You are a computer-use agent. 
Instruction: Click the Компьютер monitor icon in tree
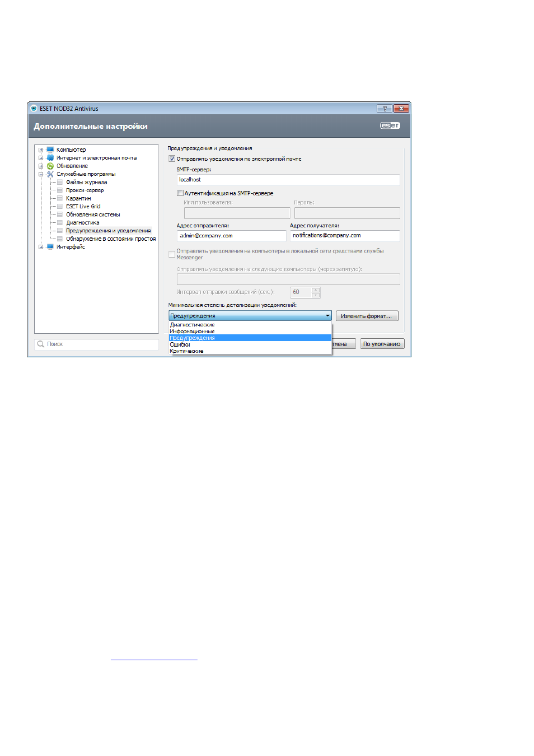coord(50,150)
